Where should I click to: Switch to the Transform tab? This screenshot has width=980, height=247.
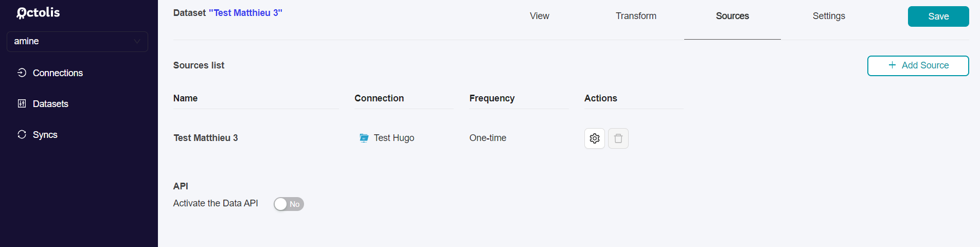(x=636, y=16)
